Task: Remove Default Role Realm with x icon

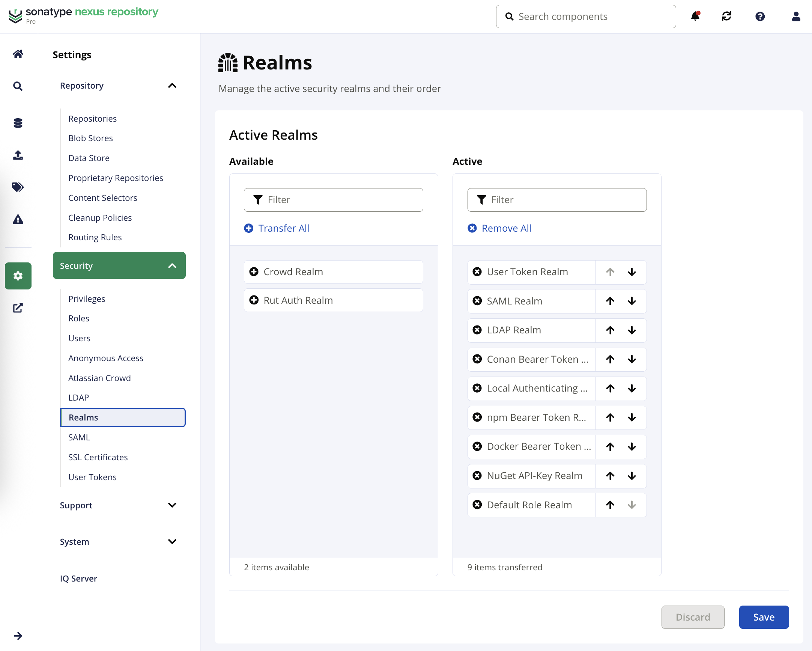Action: click(x=477, y=505)
